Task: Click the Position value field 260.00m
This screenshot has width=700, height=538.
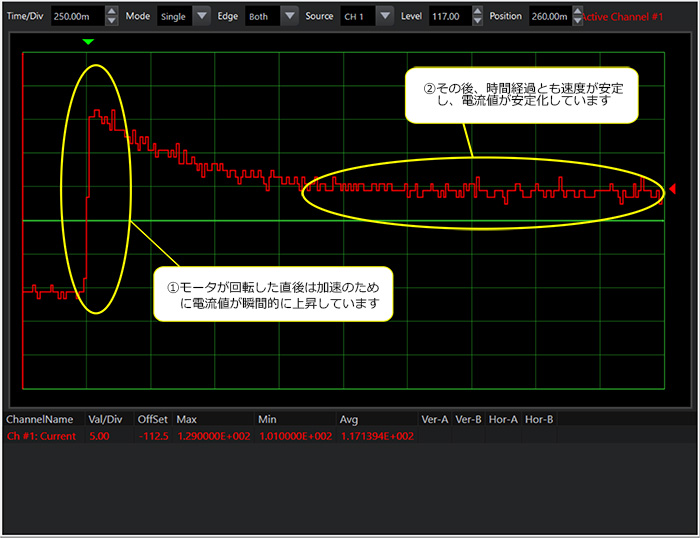Action: point(550,16)
